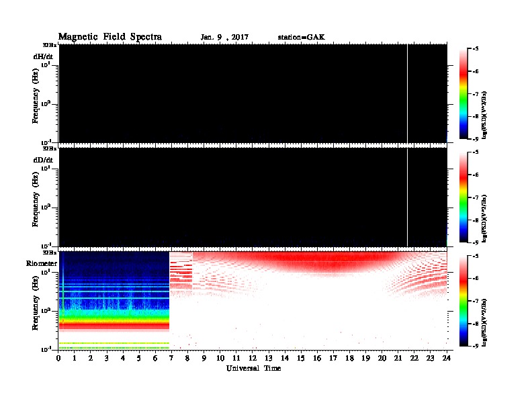The width and height of the screenshot is (532, 411).
Task: Click the "dH/dt" panel label
Action: click(43, 56)
